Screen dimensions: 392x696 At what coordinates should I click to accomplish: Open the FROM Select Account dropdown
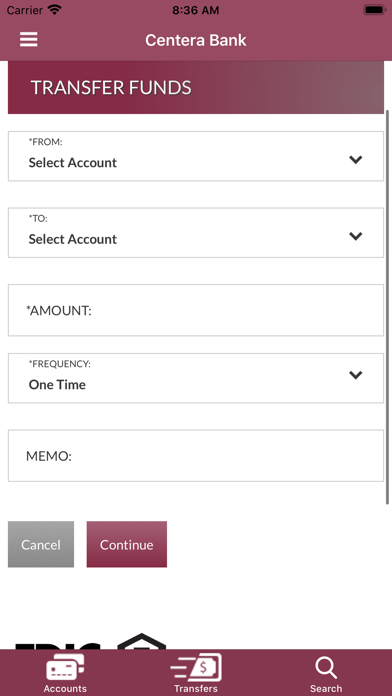pos(196,156)
